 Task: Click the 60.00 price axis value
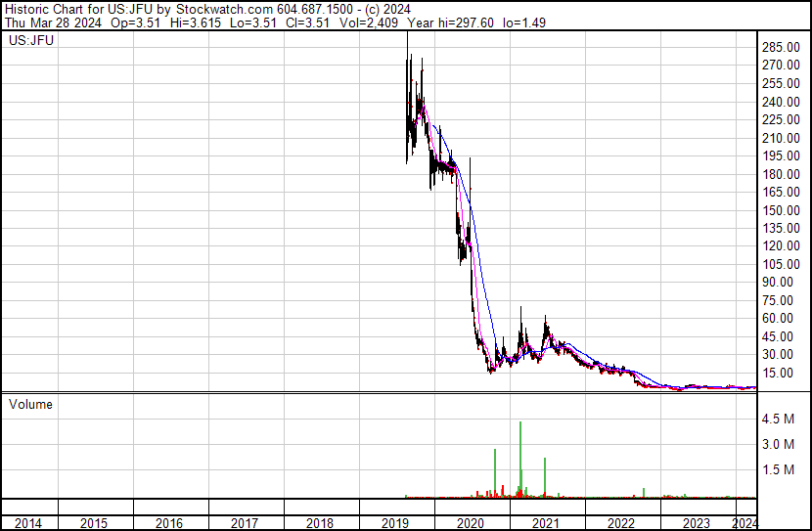[778, 318]
